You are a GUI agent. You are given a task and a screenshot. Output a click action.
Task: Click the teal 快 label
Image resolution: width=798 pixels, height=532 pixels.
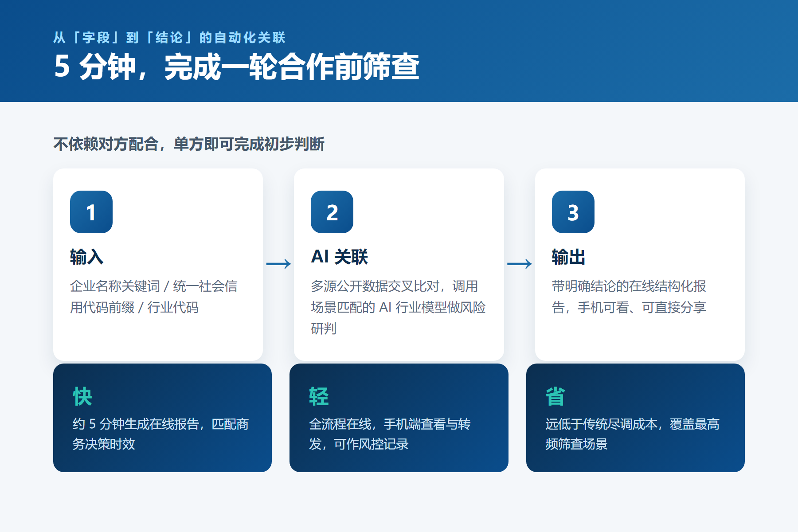(82, 396)
